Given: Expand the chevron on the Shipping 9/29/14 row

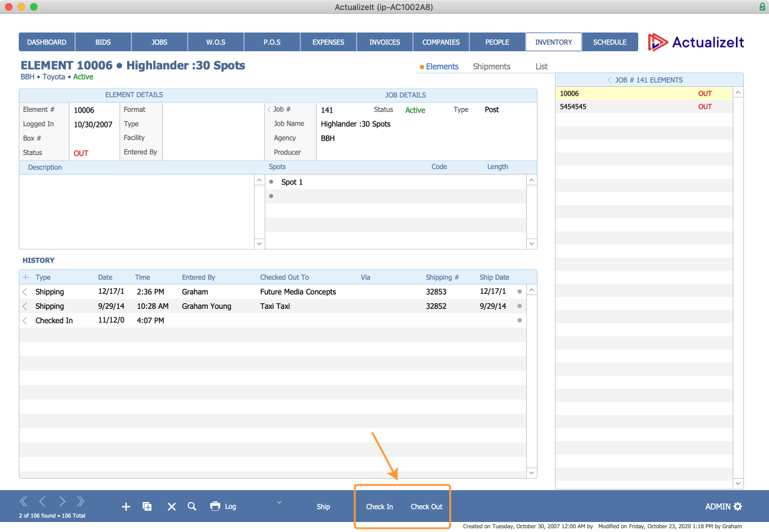Looking at the screenshot, I should (24, 306).
